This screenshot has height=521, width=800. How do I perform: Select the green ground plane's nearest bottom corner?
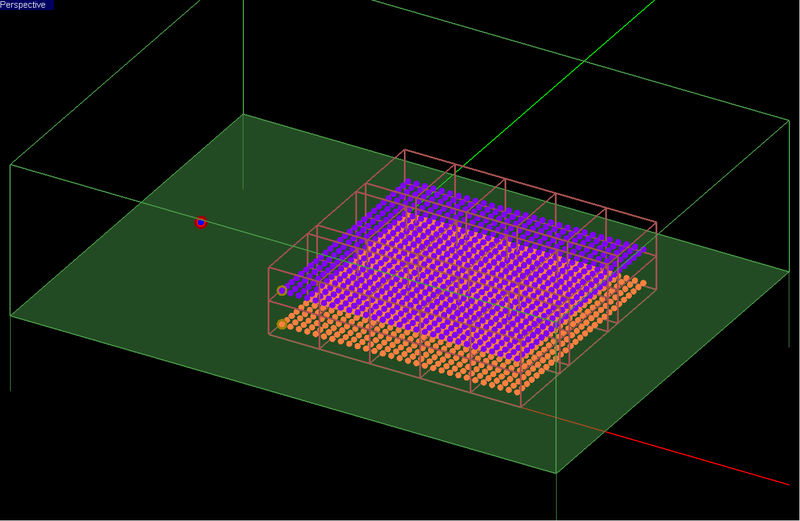tap(556, 473)
